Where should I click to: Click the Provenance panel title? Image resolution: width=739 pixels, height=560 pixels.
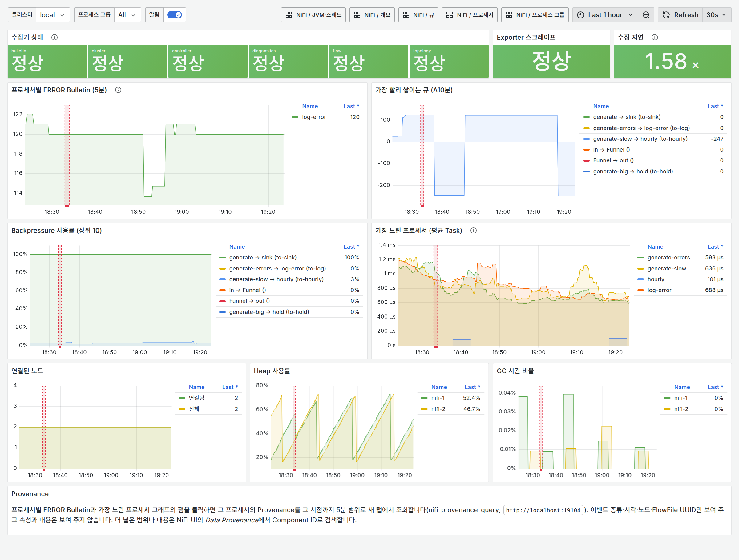30,494
